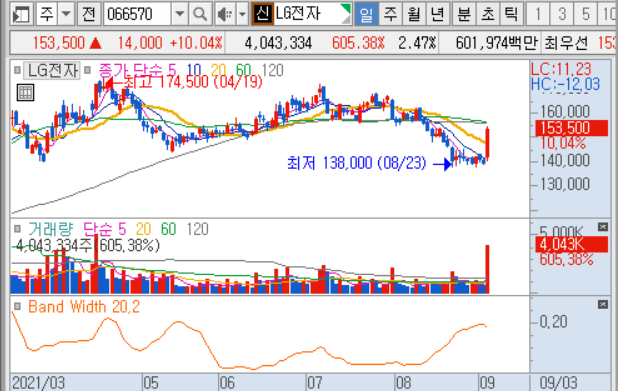This screenshot has height=391, width=618.
Task: Click the 주 market type button
Action: (x=47, y=14)
